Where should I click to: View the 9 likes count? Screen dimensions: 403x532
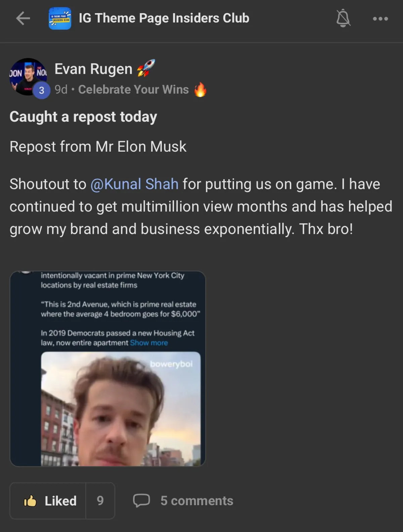point(100,501)
